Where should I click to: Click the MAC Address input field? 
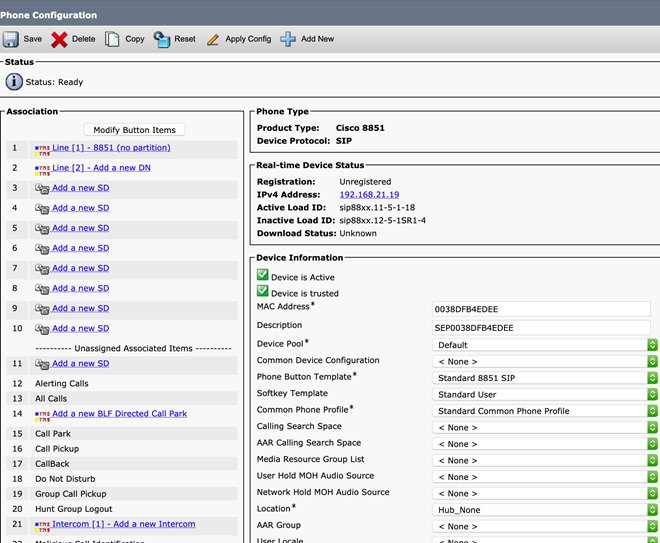tap(541, 309)
